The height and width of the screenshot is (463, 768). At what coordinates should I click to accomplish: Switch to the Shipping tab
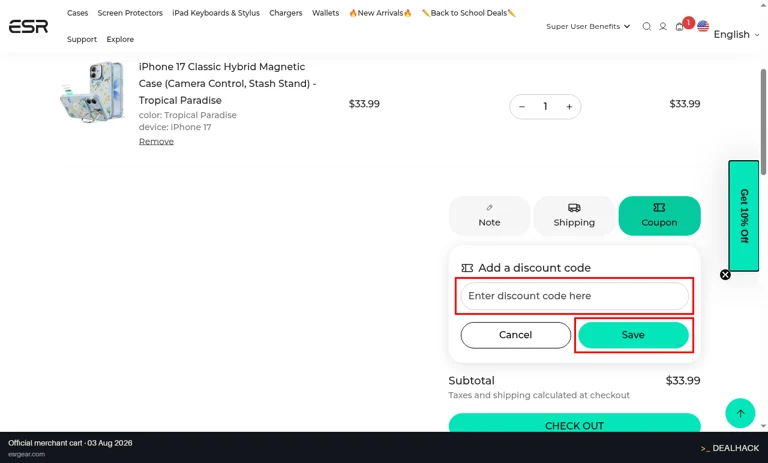(574, 216)
